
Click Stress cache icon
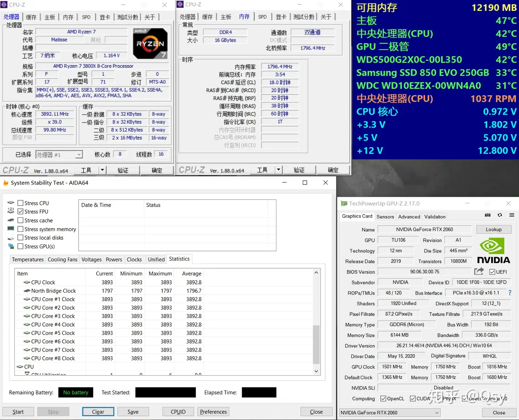pos(11,220)
